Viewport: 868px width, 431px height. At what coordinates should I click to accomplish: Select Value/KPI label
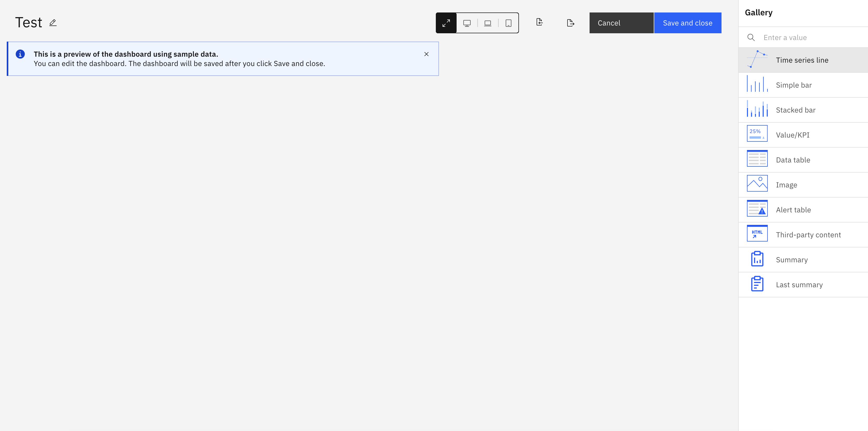[x=792, y=135]
